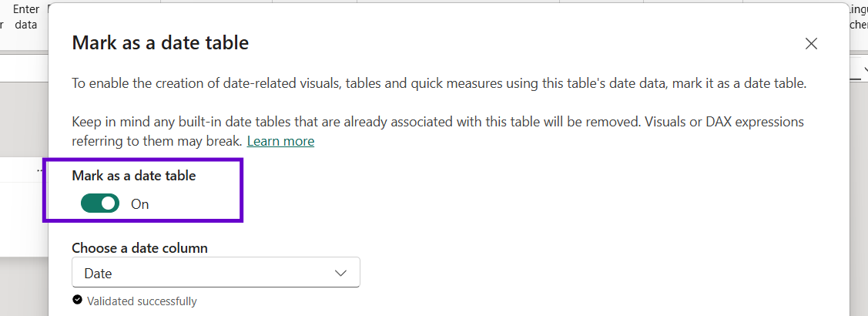Select the Date value shown in the combo box
The image size is (868, 316).
[x=98, y=274]
